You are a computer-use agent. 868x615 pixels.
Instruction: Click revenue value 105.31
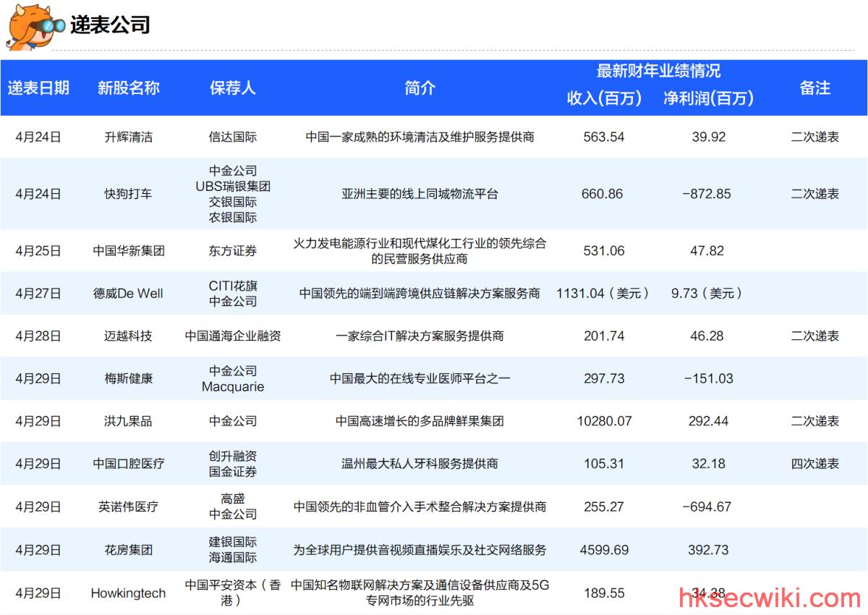coord(604,464)
